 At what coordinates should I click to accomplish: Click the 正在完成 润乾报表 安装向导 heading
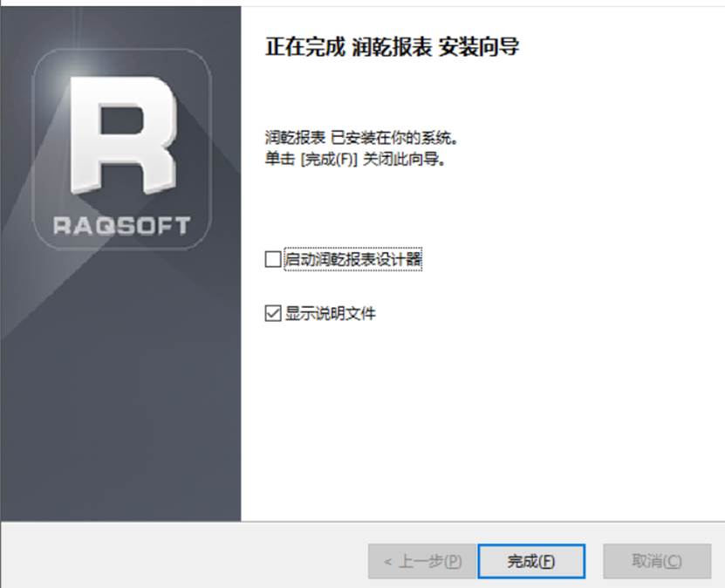click(x=392, y=47)
